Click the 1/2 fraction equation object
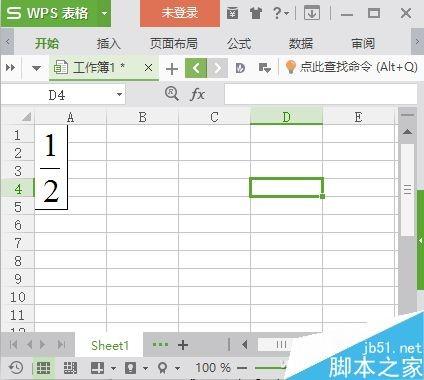This screenshot has width=424, height=380. pos(51,168)
